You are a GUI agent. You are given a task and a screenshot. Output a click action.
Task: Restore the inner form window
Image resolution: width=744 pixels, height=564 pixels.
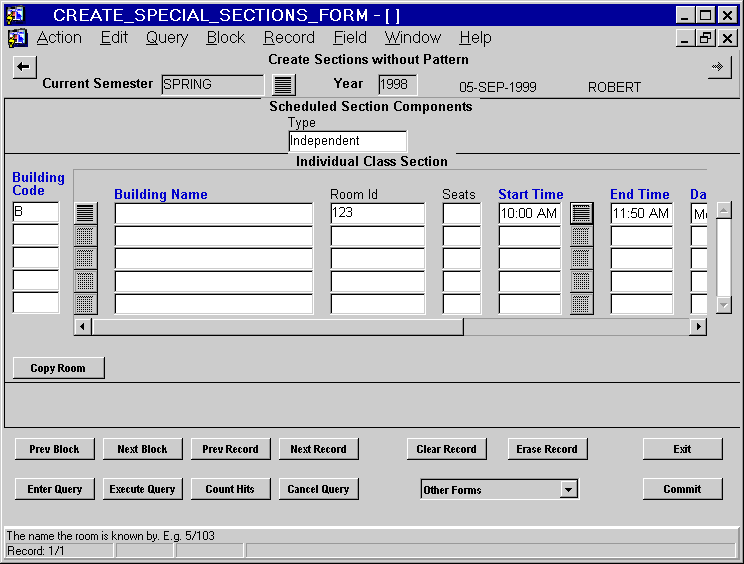pos(706,37)
